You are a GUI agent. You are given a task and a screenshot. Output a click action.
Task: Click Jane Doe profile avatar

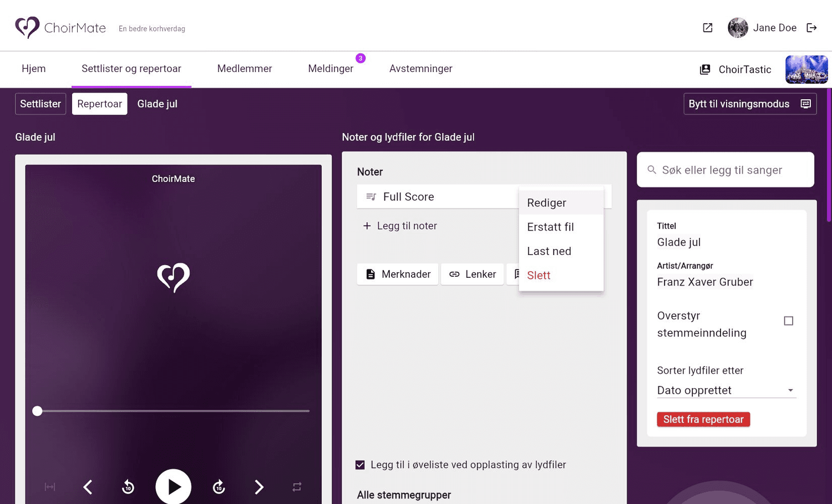point(738,28)
